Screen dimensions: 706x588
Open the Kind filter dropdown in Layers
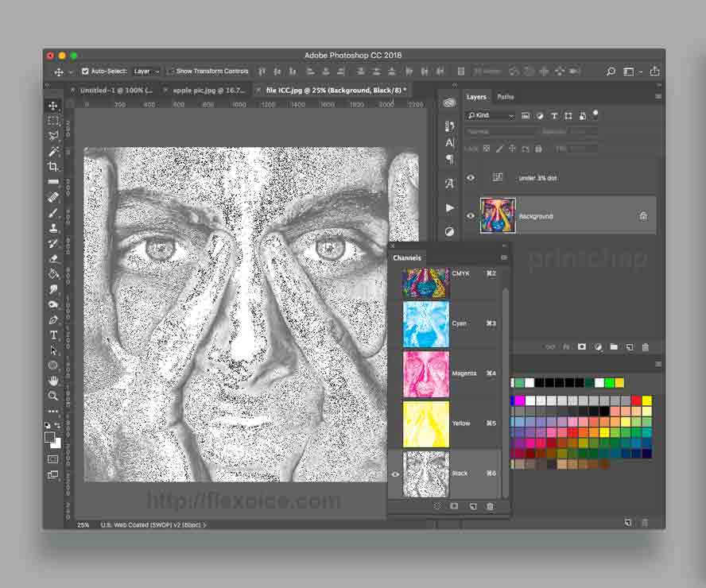491,116
